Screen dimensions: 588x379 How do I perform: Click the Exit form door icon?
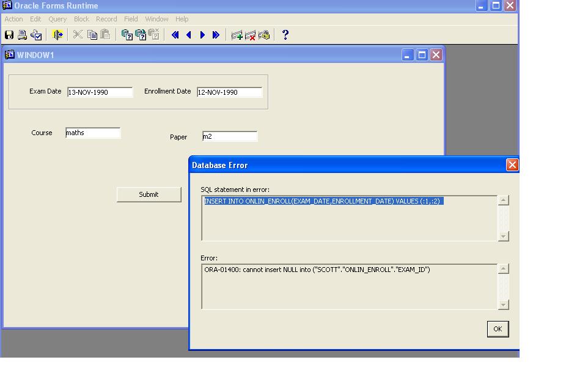[x=57, y=35]
